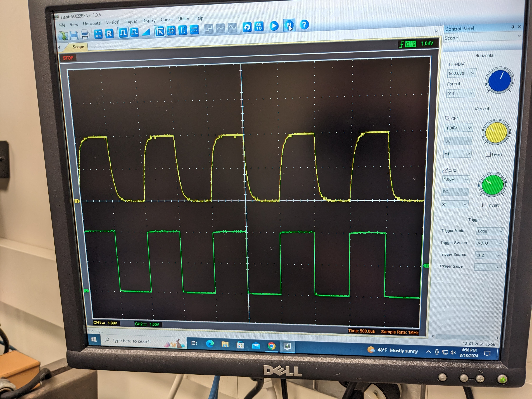
Task: Click the Help question mark icon
Action: [304, 25]
